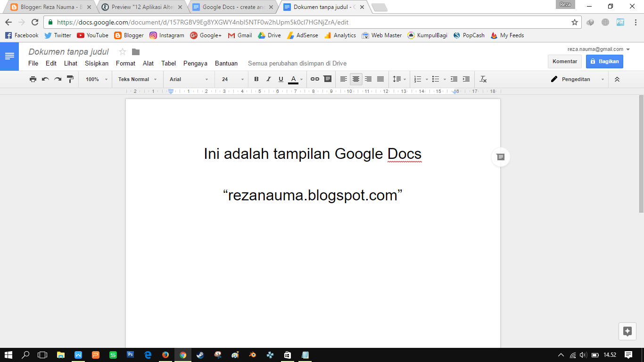
Task: Click the Redo icon
Action: pyautogui.click(x=58, y=79)
